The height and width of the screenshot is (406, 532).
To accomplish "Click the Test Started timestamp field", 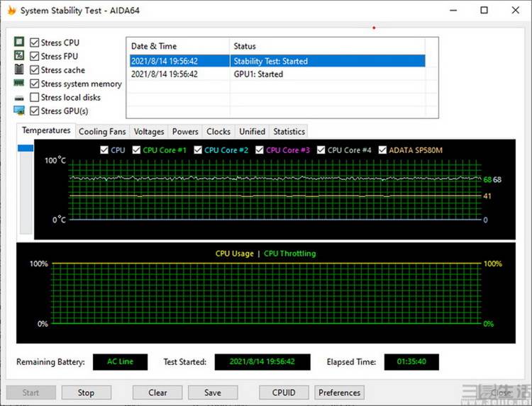I will [x=262, y=361].
